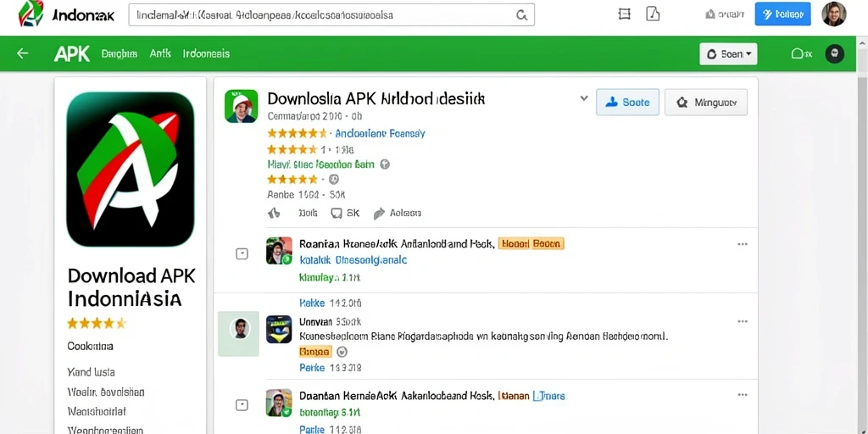Open the Parke 112.616 link

pos(331,429)
